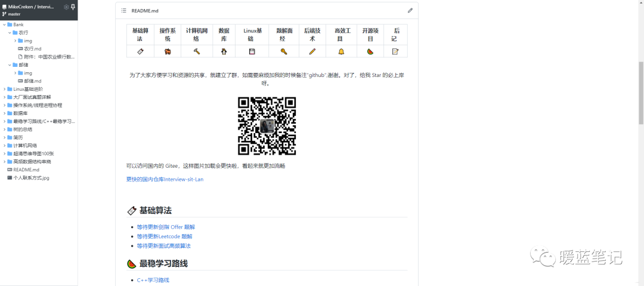Edit README.md with the pencil icon
Screen dimensions: 644x286
click(410, 10)
